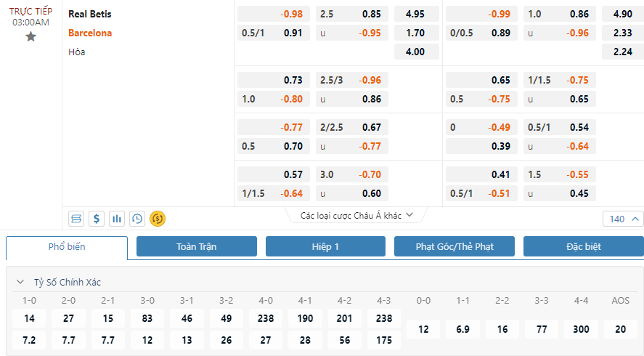
Task: Click the gold coin cash-out icon
Action: (x=158, y=219)
